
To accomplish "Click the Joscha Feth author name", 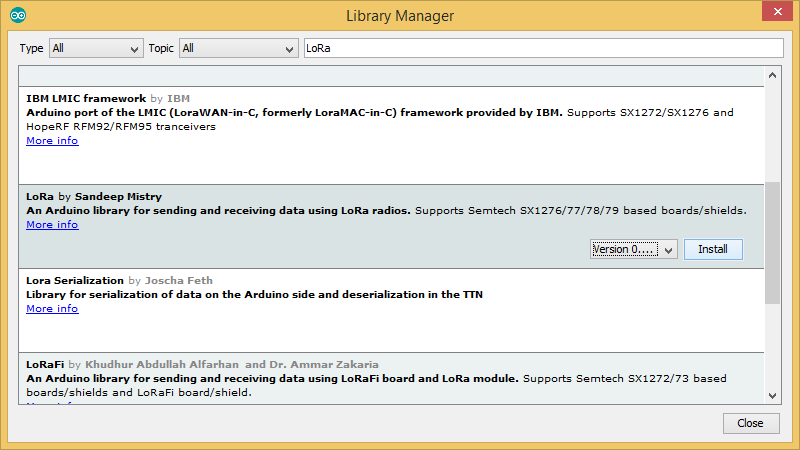I will [x=179, y=281].
